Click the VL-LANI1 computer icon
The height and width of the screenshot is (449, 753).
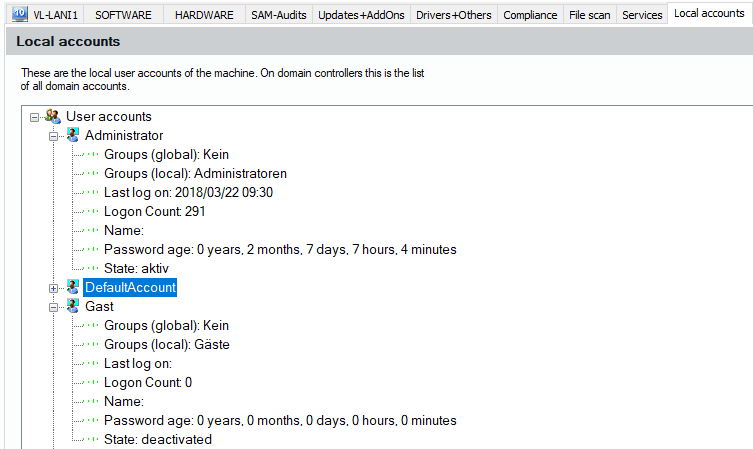click(19, 14)
